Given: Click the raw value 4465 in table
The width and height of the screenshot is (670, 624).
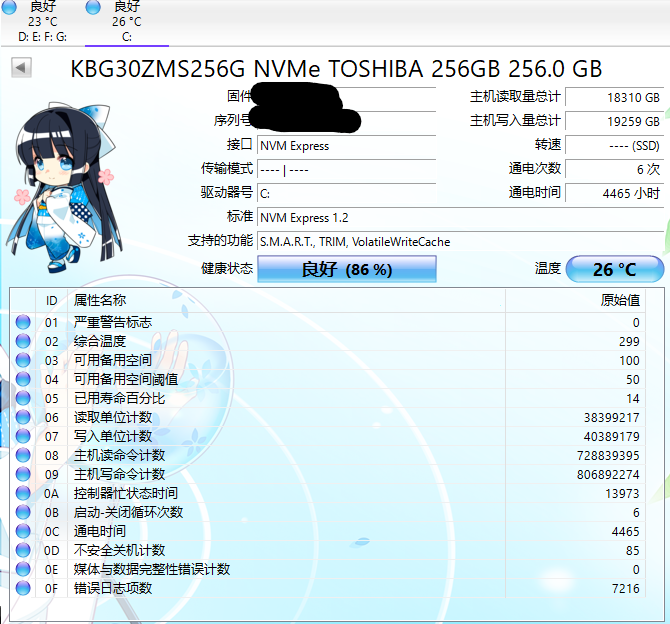Looking at the screenshot, I should coord(626,532).
